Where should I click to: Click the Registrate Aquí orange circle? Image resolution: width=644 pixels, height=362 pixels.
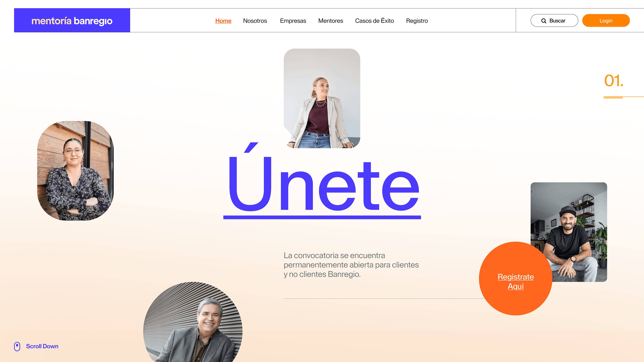coord(516,278)
